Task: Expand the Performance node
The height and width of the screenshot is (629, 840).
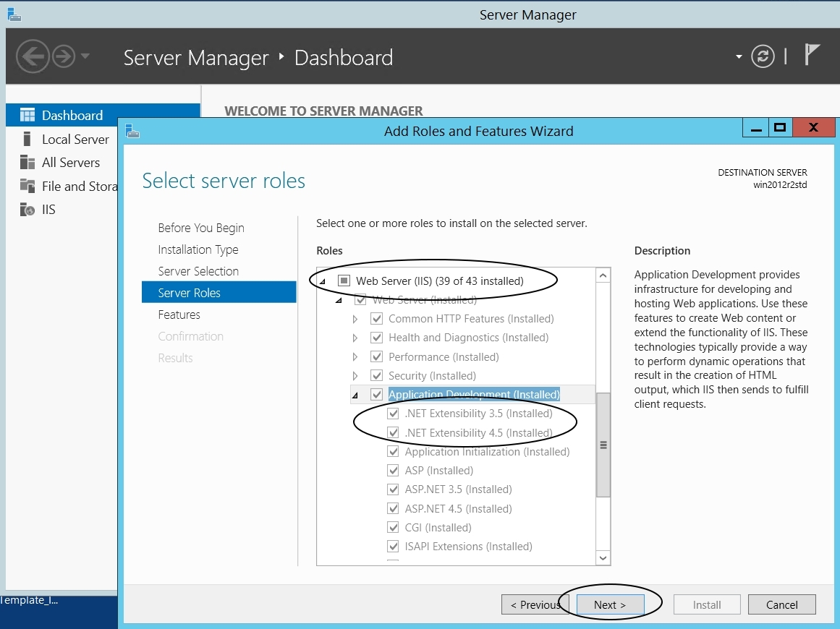Action: pyautogui.click(x=355, y=357)
